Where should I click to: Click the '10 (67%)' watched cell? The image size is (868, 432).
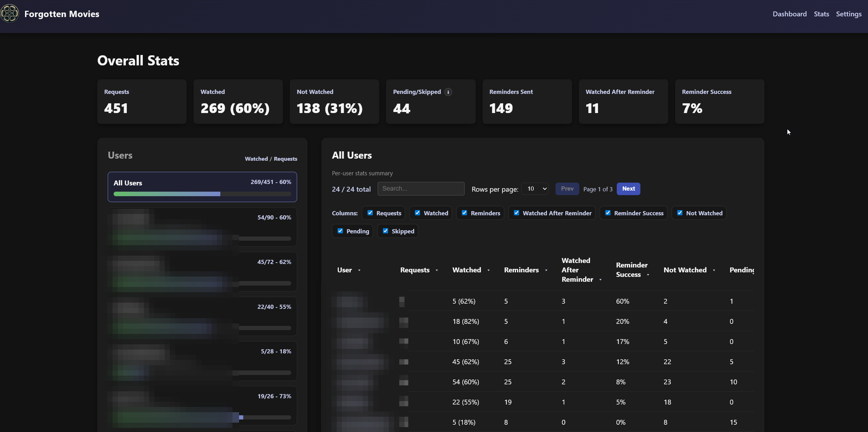click(466, 342)
